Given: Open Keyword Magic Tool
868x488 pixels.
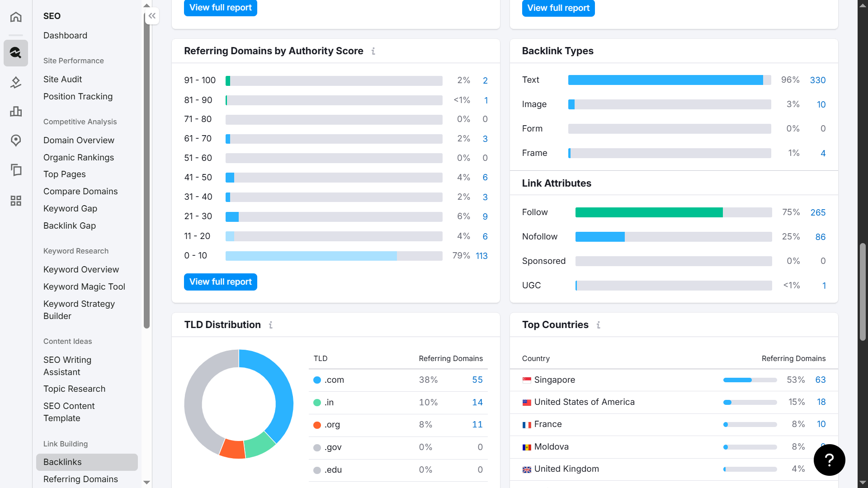Looking at the screenshot, I should click(85, 286).
